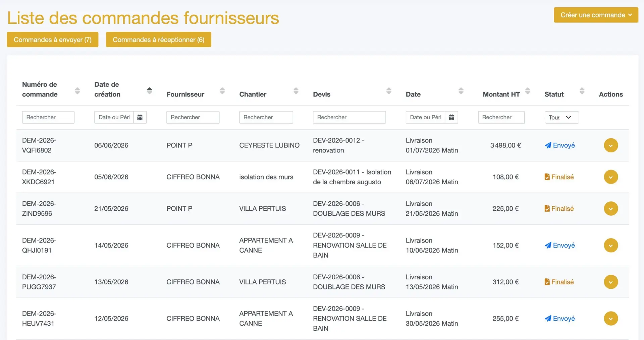Click Envoyé status text on the 152,00 € row
This screenshot has width=644, height=340.
click(x=564, y=245)
